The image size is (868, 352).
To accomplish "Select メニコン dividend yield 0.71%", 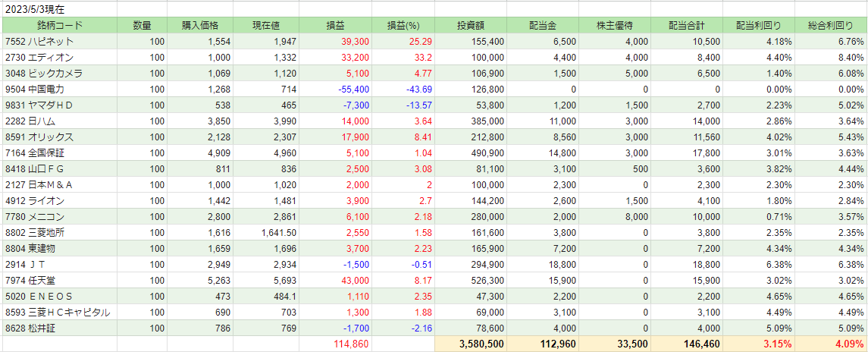I will click(759, 216).
